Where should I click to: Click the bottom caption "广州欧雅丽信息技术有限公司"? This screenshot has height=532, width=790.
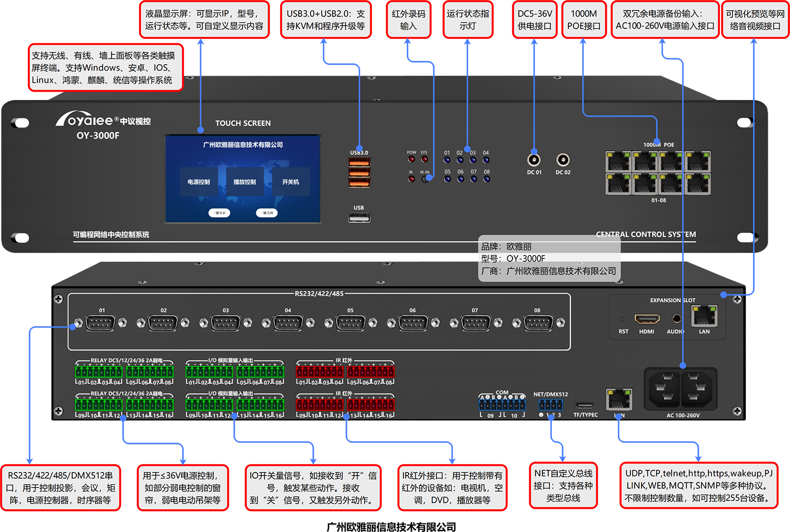coord(391,527)
